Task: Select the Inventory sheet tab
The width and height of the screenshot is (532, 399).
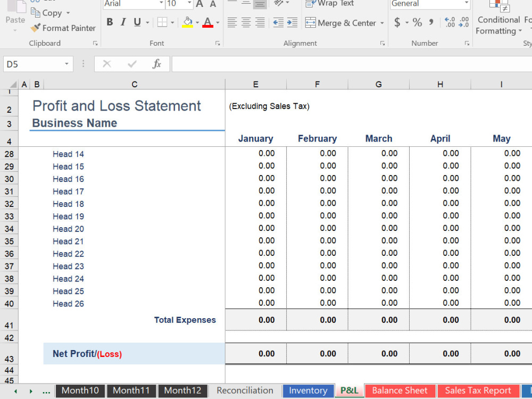Action: point(308,390)
